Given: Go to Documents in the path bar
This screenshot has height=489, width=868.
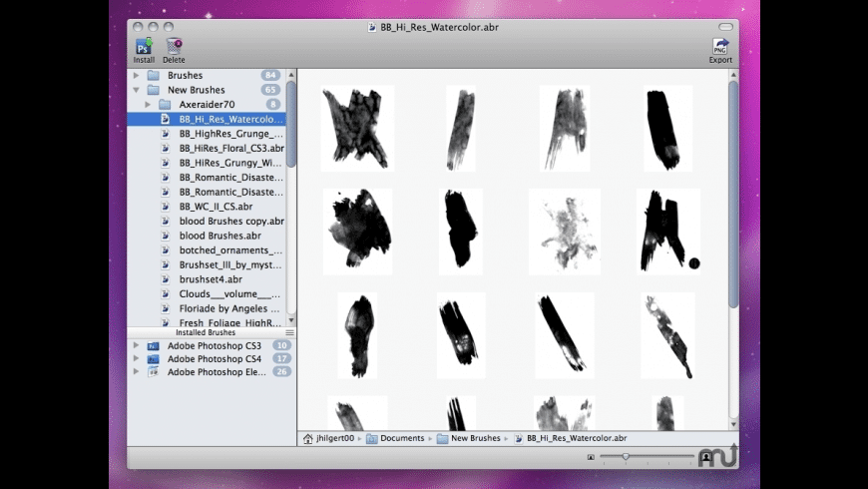Looking at the screenshot, I should 402,438.
